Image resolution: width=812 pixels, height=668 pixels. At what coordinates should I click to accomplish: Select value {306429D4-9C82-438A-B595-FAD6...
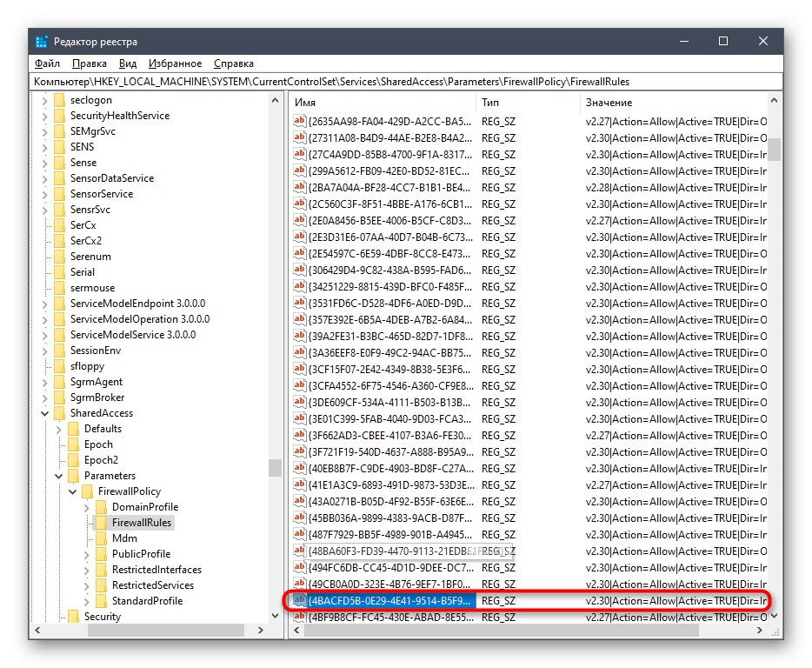(389, 270)
